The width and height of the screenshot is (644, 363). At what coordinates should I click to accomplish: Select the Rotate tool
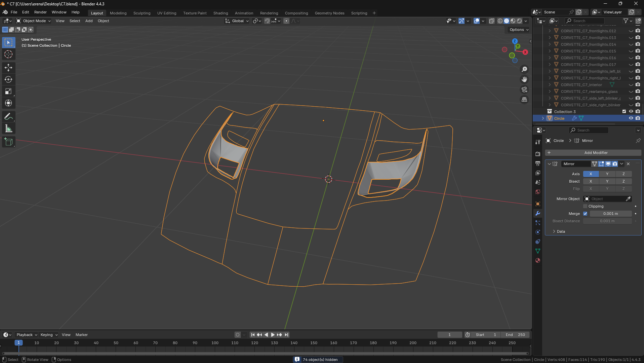(8, 80)
